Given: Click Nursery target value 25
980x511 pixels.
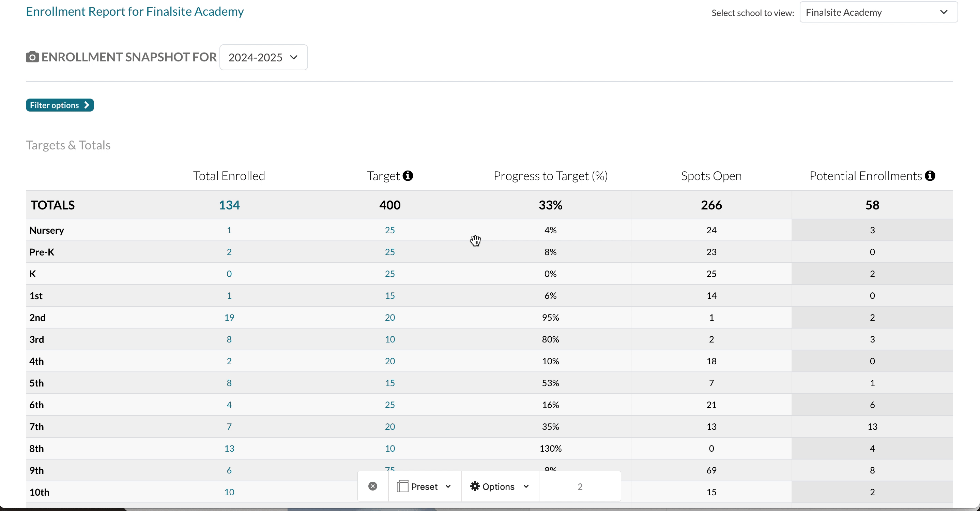Looking at the screenshot, I should (x=389, y=230).
